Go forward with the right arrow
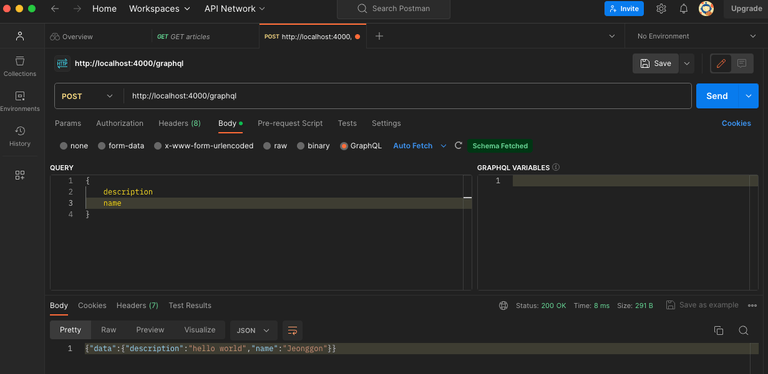The width and height of the screenshot is (768, 374). coord(77,9)
